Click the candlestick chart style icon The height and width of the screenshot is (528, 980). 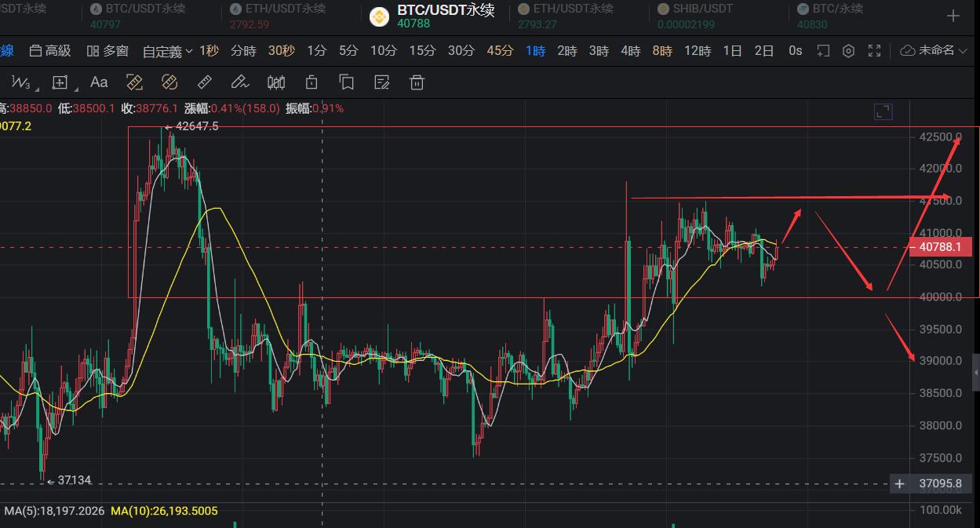(276, 82)
